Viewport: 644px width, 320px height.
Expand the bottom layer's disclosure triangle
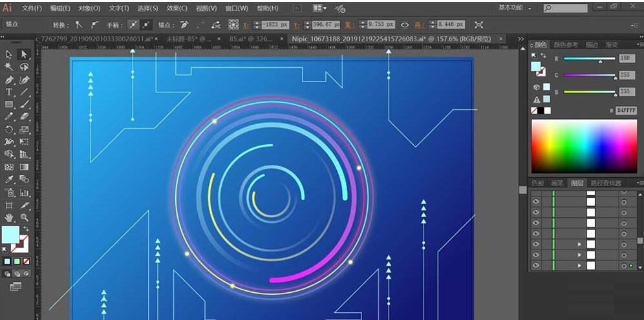click(579, 265)
